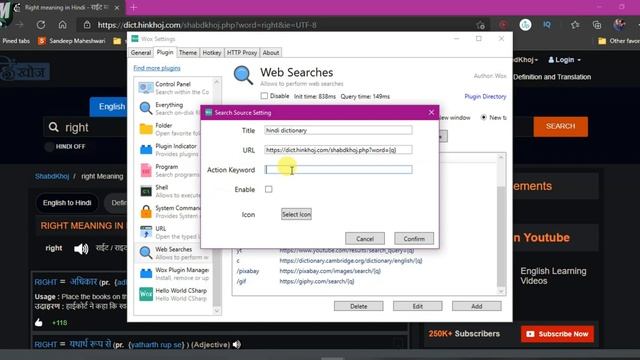
Task: Open the Hotkey tab
Action: pos(212,53)
